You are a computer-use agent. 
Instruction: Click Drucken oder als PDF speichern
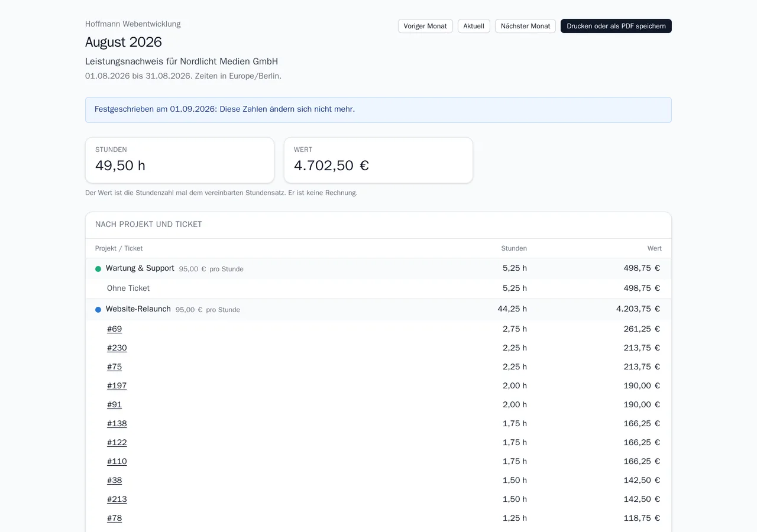[616, 26]
